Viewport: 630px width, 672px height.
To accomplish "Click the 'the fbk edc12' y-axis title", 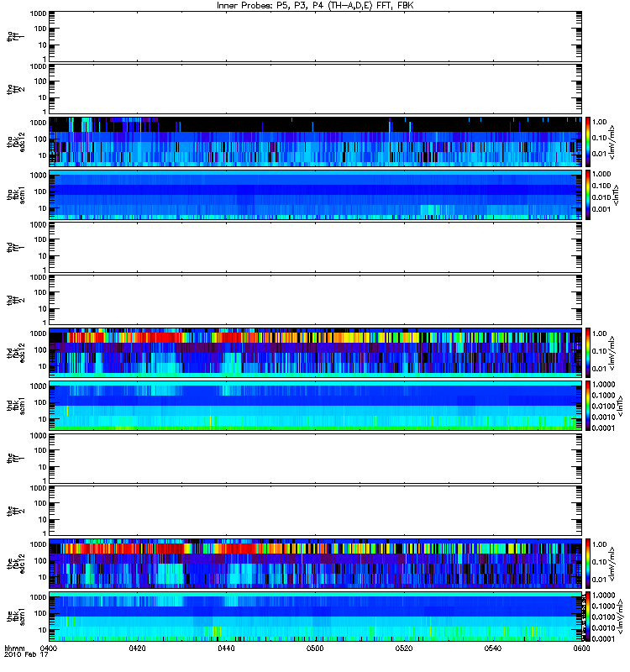I will pos(16,564).
